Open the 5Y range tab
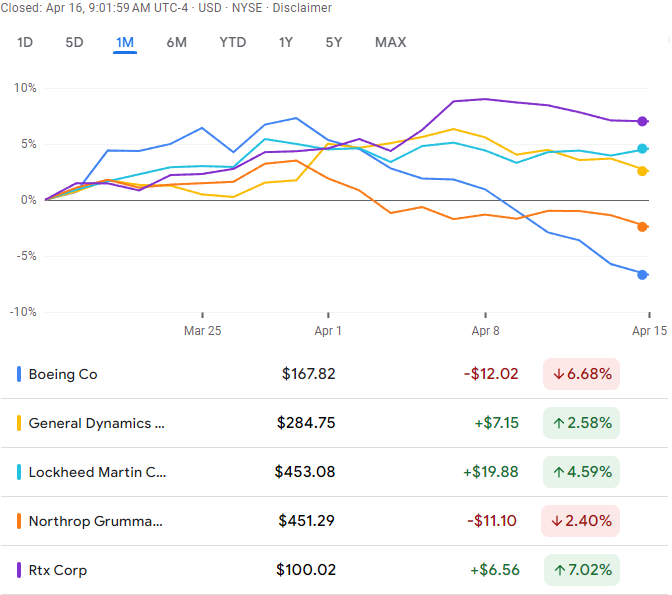Viewport: 672px width, 595px height. pyautogui.click(x=334, y=42)
